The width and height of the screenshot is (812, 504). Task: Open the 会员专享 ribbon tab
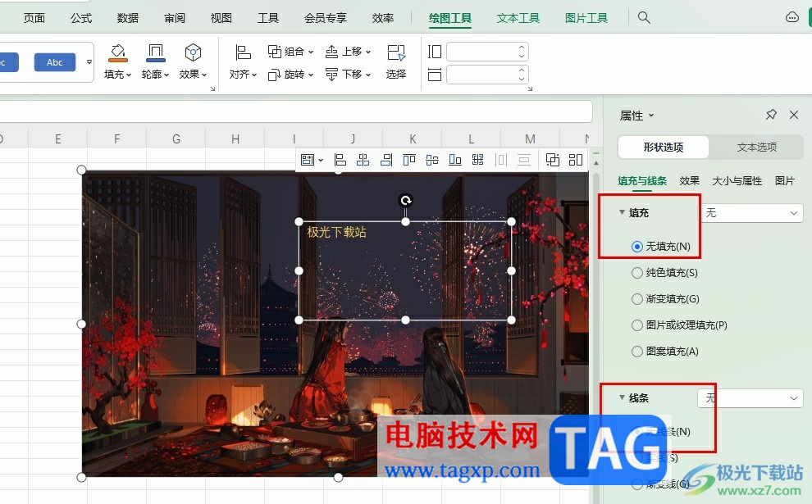tap(326, 18)
